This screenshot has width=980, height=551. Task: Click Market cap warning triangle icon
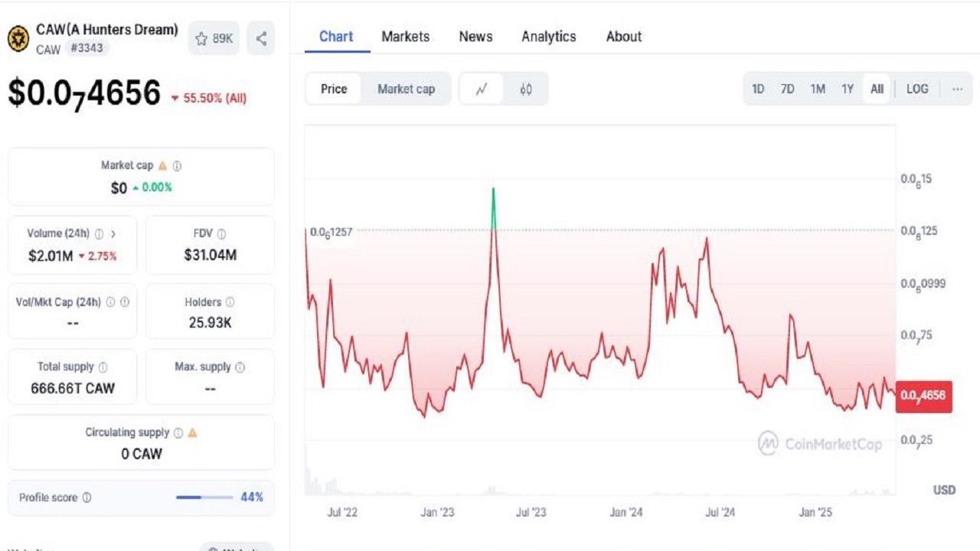162,165
